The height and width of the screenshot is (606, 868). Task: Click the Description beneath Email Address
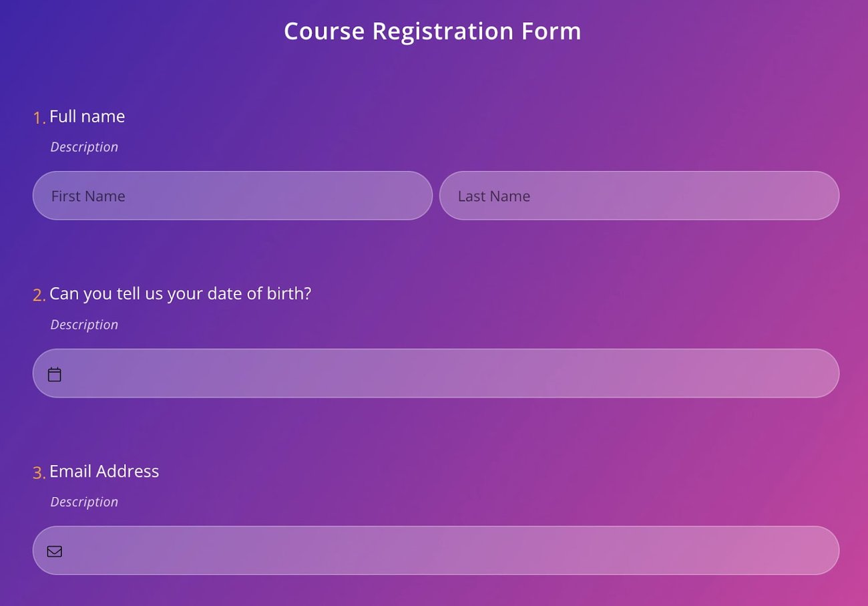(x=84, y=501)
